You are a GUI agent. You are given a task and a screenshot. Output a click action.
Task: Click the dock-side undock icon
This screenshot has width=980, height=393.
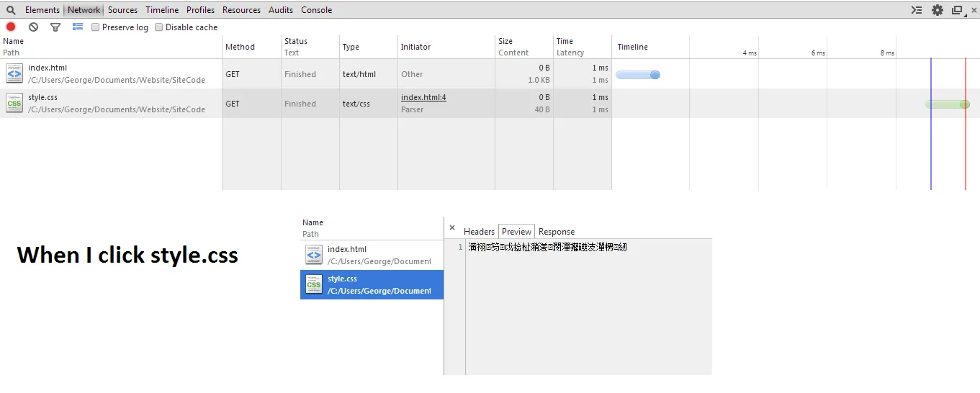957,10
